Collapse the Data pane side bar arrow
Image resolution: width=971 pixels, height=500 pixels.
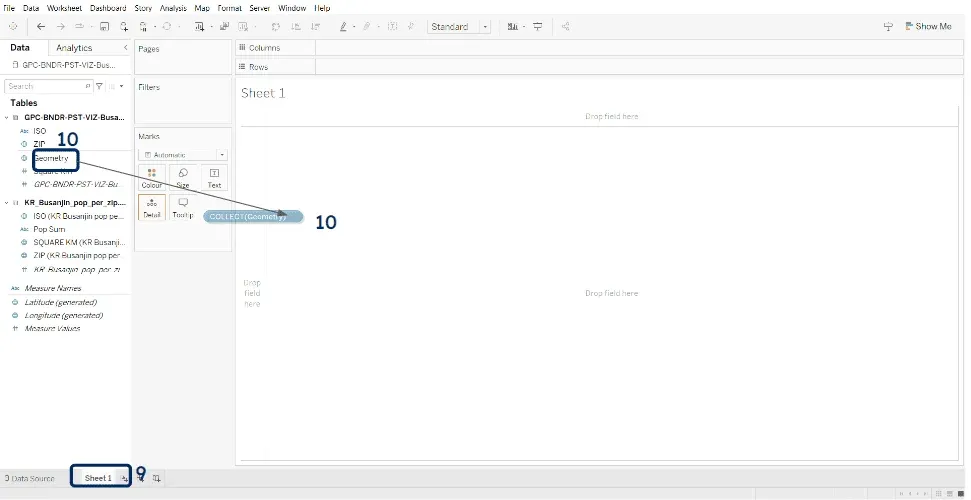tap(126, 48)
